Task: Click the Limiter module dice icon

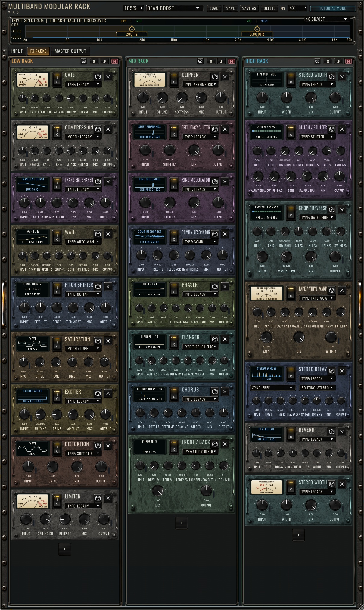Action: coord(98,498)
